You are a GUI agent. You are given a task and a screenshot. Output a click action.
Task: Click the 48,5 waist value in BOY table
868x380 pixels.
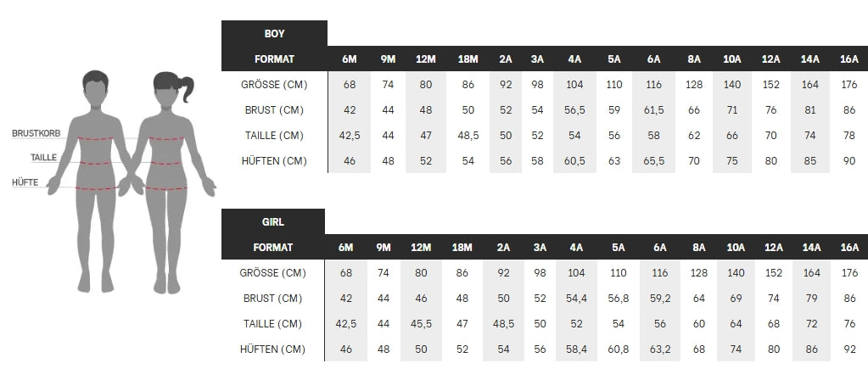pos(468,136)
